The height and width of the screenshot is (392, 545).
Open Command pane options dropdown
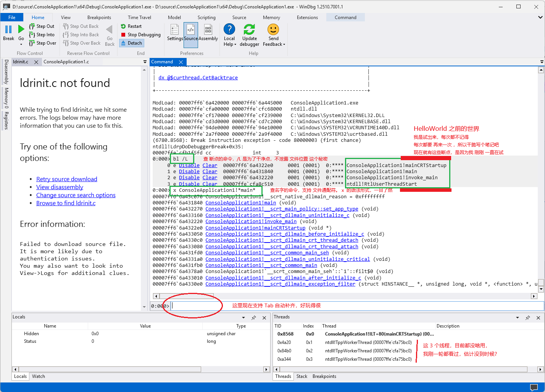coord(542,62)
